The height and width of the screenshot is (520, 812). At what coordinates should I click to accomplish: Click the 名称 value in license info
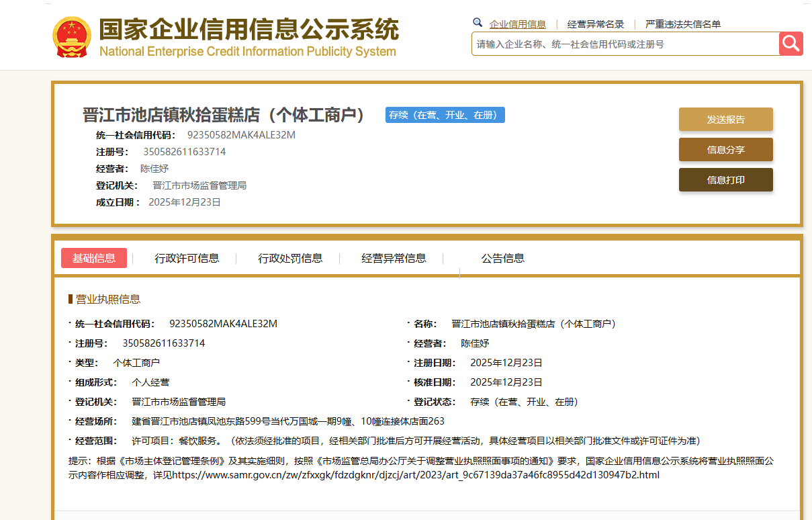[534, 324]
